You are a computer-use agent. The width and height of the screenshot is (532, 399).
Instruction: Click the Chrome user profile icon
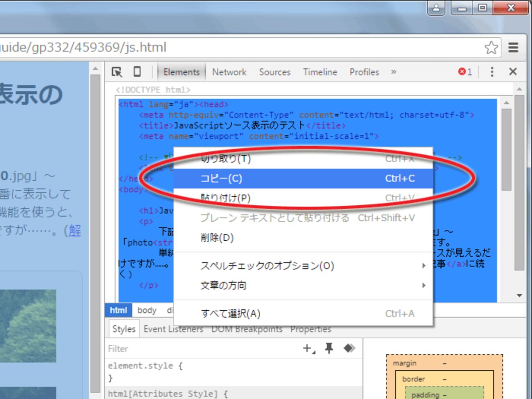[436, 8]
